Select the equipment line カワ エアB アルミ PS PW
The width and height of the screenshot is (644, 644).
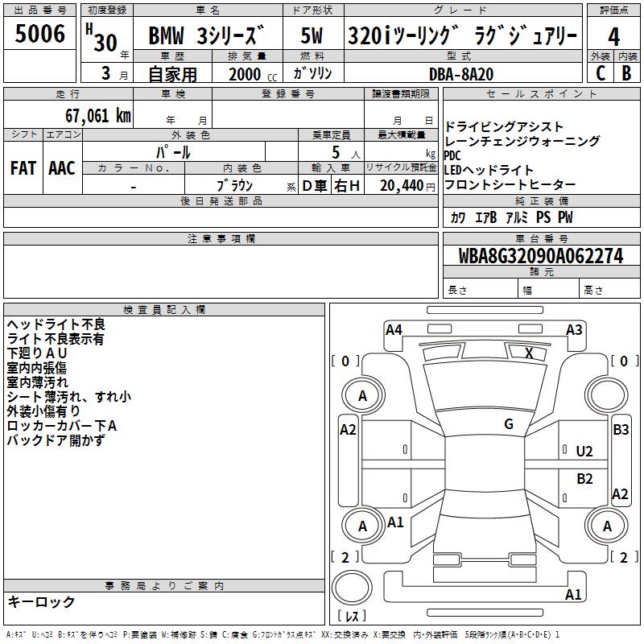(511, 217)
